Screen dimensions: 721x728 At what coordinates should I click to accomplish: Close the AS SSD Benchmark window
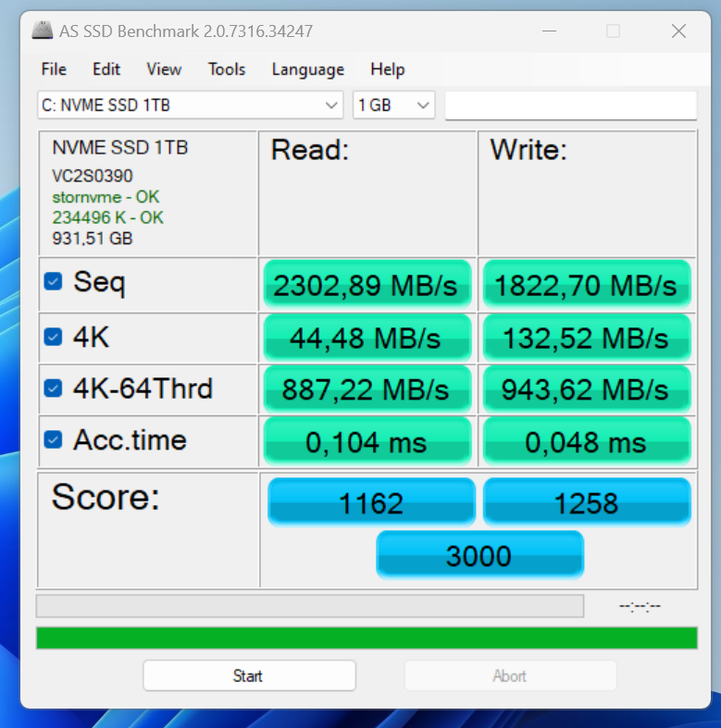click(678, 31)
